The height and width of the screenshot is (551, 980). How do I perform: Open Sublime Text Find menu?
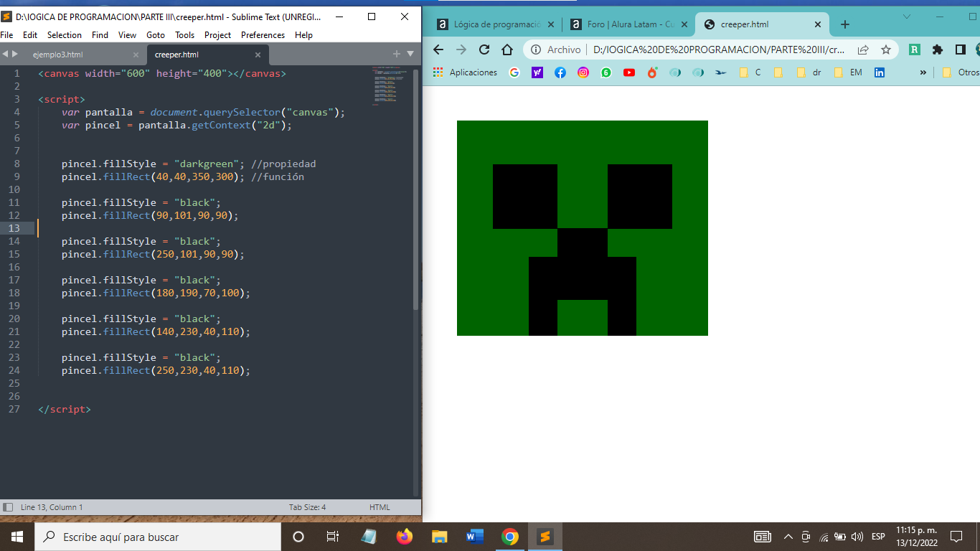pyautogui.click(x=100, y=34)
